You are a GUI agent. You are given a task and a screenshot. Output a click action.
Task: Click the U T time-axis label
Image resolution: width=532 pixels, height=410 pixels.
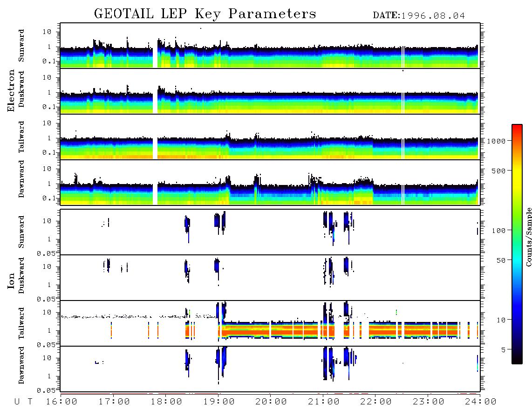(x=23, y=402)
